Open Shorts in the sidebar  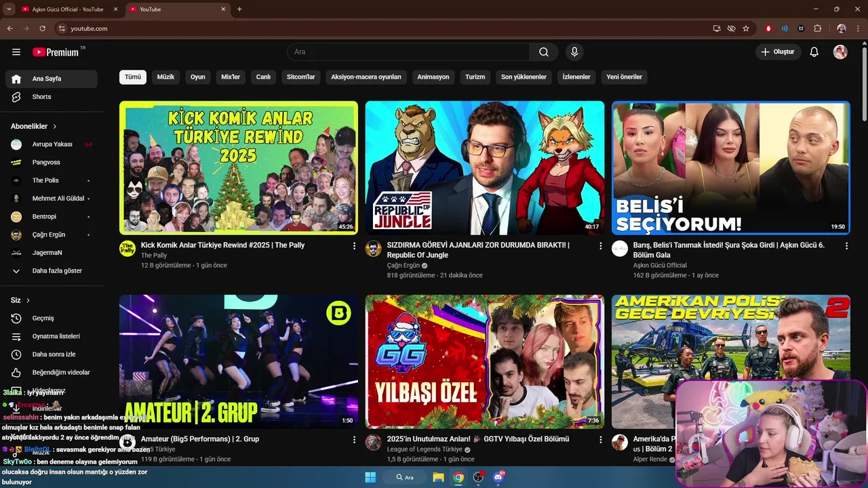[x=52, y=97]
